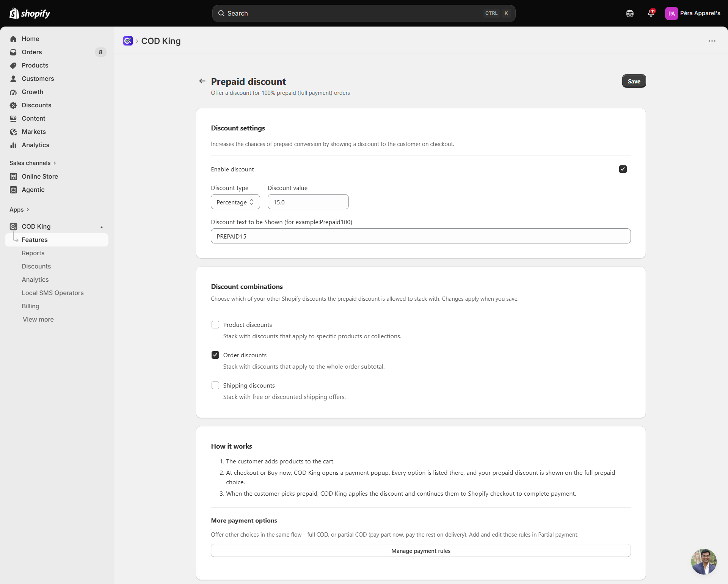Click the Analytics bar chart icon
728x584 pixels.
tap(13, 145)
